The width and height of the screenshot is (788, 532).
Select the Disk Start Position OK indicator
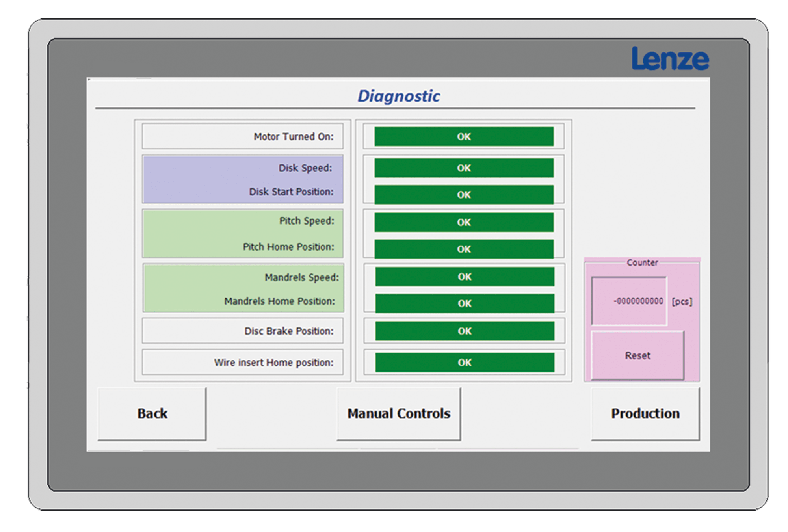(x=464, y=195)
